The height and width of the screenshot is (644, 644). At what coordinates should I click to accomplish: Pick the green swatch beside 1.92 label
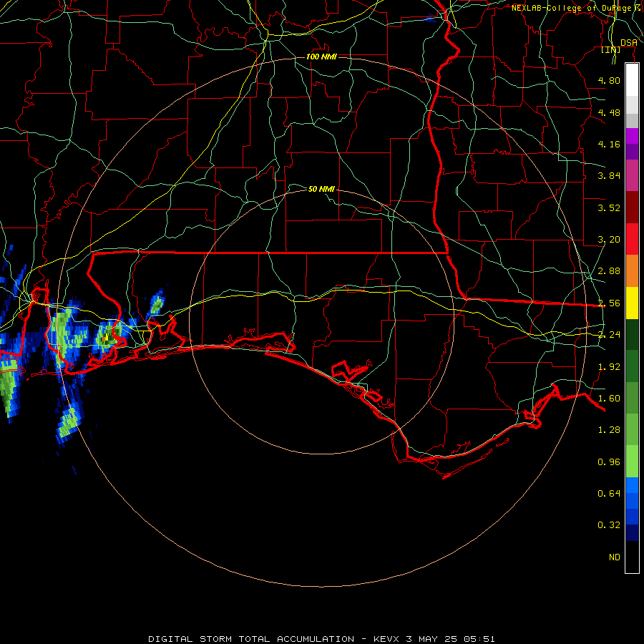(x=632, y=366)
